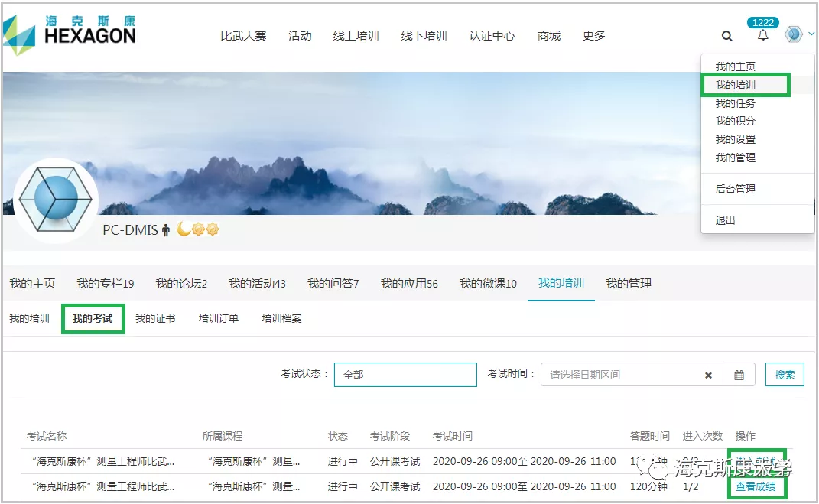Collapse the user menu arrow beside avatar
The image size is (819, 504).
coord(811,34)
